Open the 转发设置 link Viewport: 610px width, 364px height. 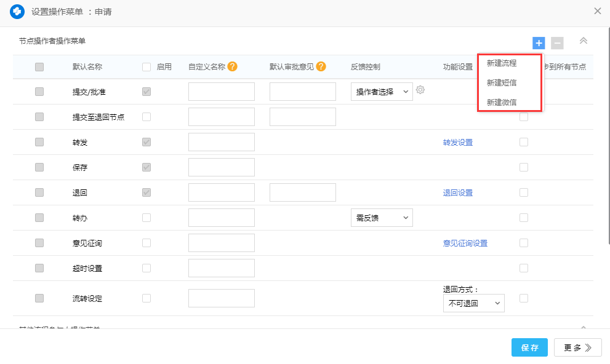(458, 142)
